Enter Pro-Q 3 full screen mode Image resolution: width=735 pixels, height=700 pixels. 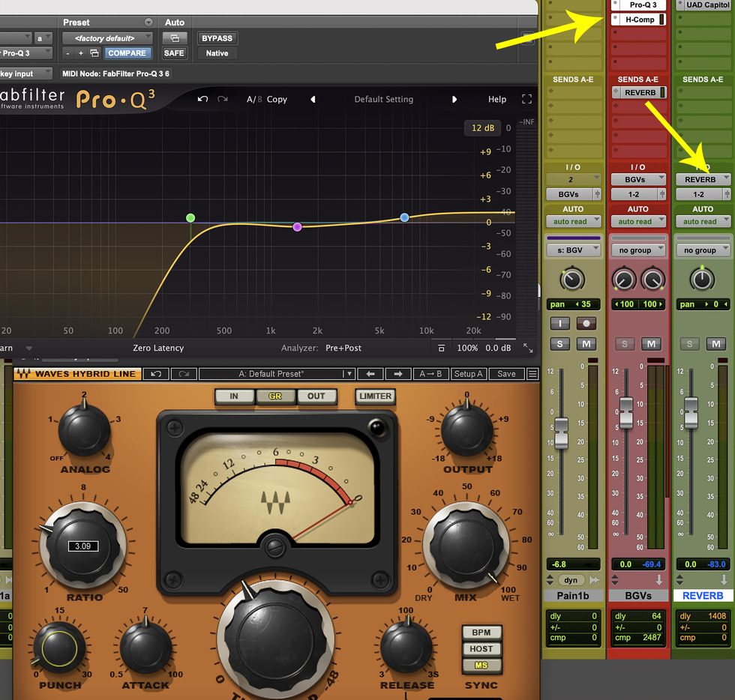click(x=526, y=99)
